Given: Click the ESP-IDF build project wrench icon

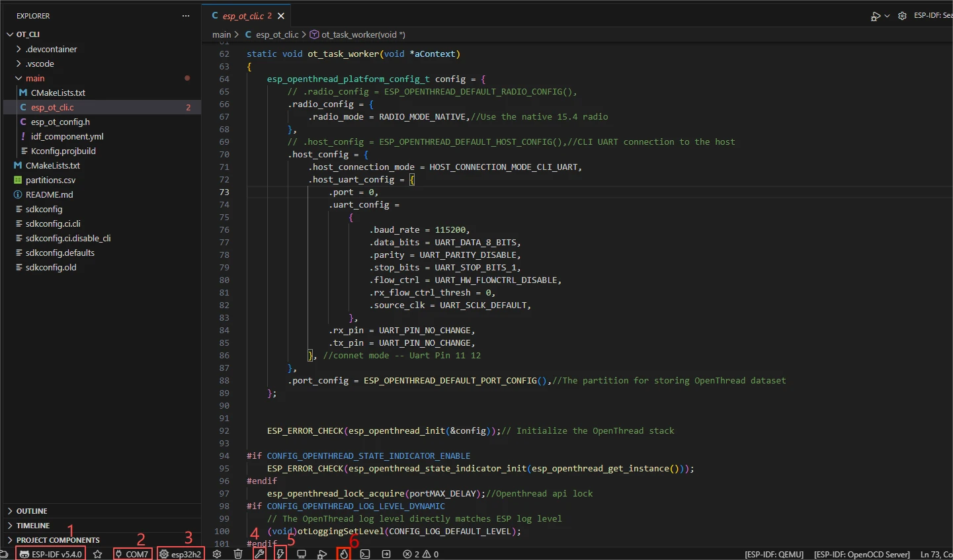Looking at the screenshot, I should click(x=259, y=554).
